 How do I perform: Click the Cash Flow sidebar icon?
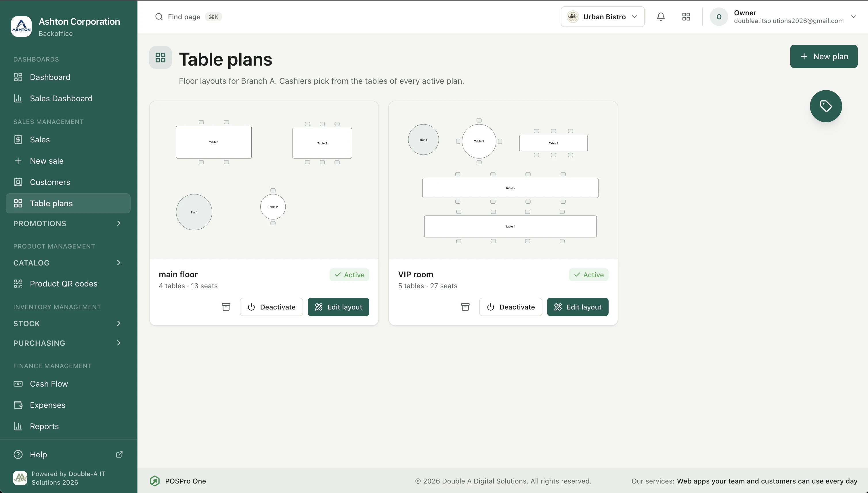(x=18, y=384)
